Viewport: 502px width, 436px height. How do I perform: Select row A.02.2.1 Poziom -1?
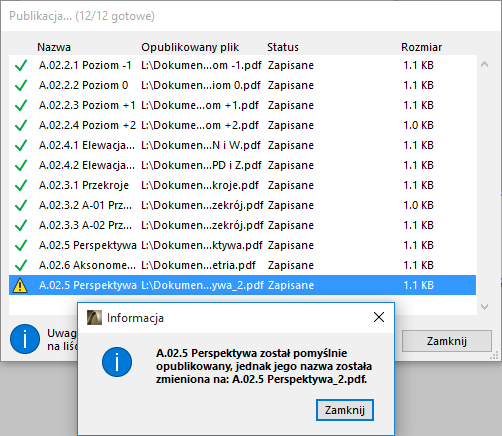(242, 65)
